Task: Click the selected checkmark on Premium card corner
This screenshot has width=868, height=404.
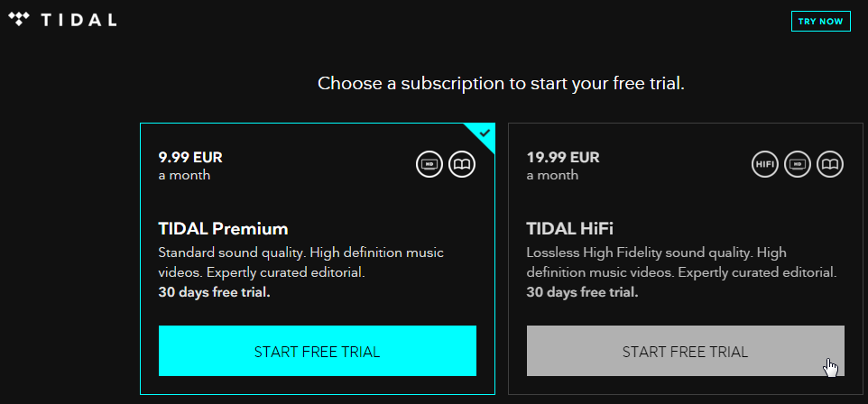Action: coord(485,133)
